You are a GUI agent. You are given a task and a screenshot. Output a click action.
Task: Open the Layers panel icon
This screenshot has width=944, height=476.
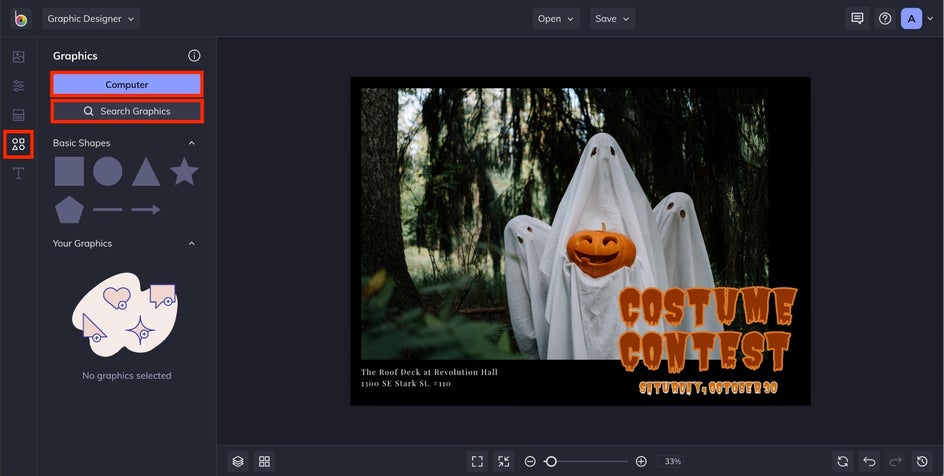[238, 461]
